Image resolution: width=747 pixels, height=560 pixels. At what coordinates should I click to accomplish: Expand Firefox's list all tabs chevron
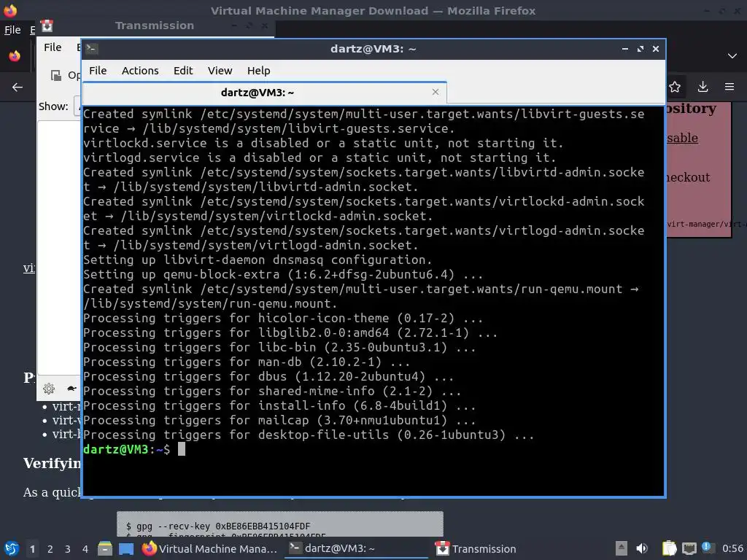click(732, 56)
